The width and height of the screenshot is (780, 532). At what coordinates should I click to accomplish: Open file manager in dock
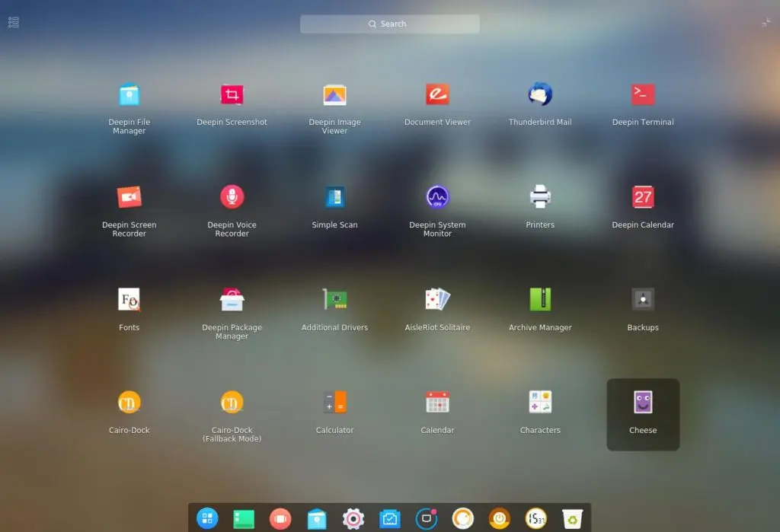317,519
